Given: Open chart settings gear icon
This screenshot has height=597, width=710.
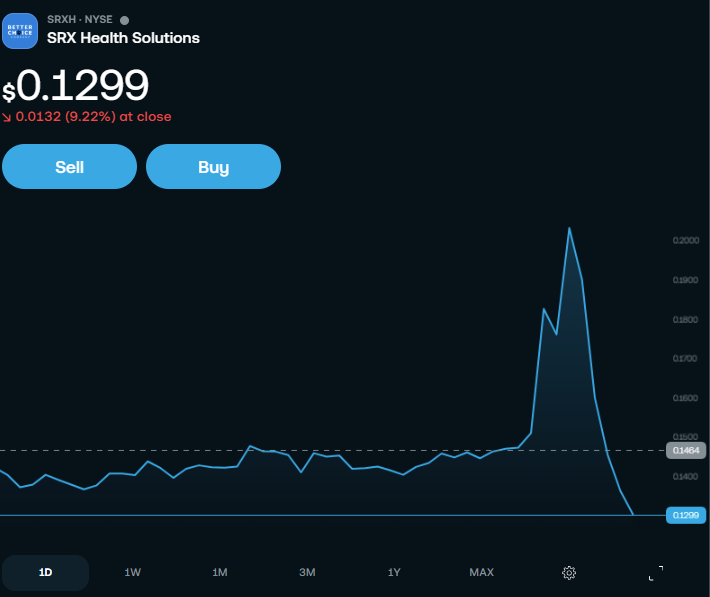Looking at the screenshot, I should point(569,573).
